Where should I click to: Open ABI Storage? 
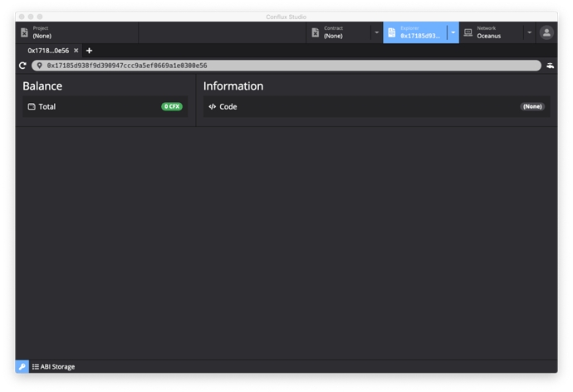point(53,366)
